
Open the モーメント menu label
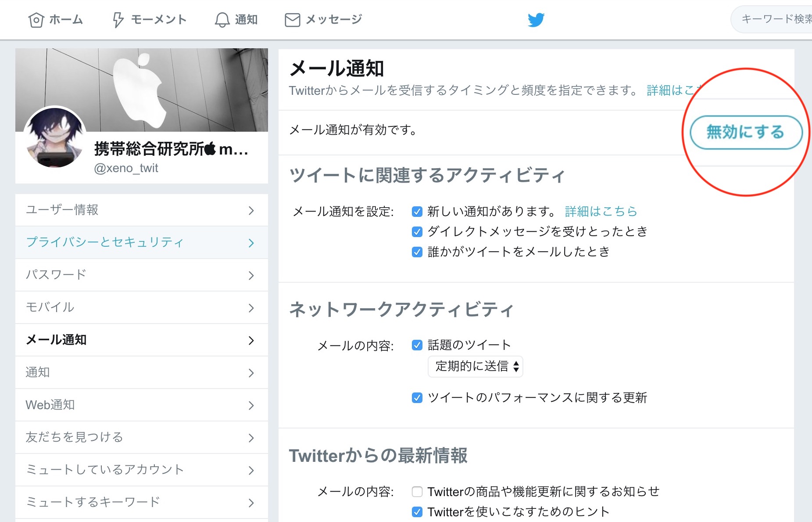159,19
